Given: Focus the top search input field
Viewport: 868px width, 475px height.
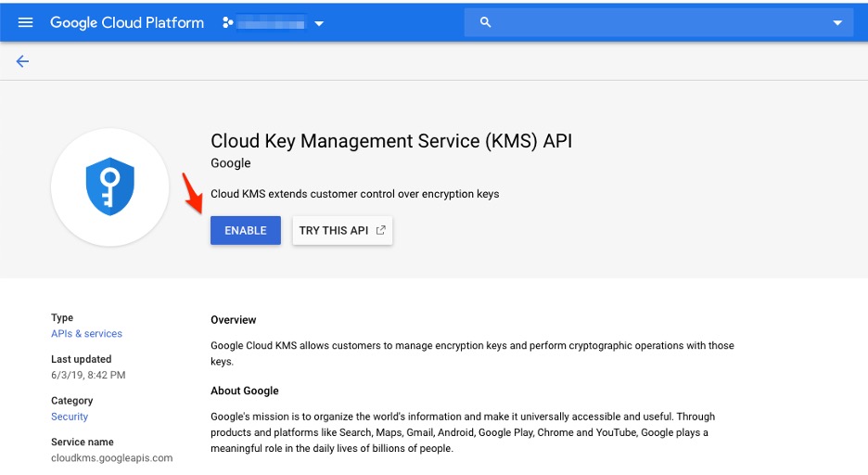Looking at the screenshot, I should tap(658, 22).
